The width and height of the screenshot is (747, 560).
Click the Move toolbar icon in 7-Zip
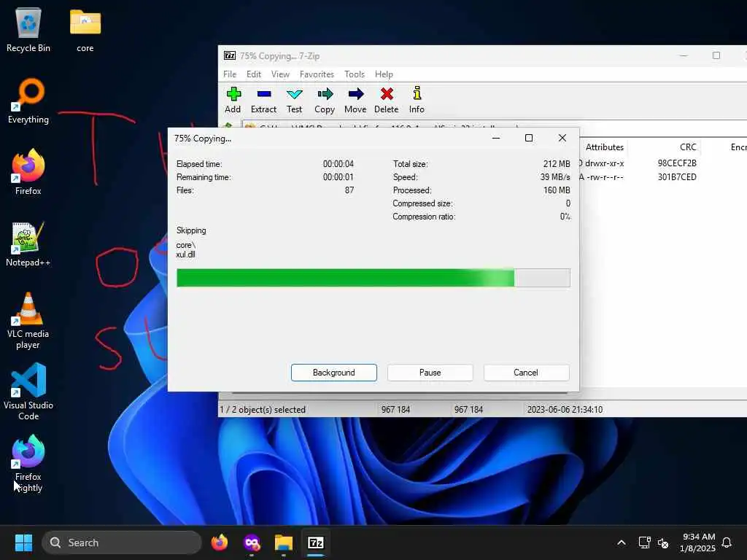[x=355, y=100]
